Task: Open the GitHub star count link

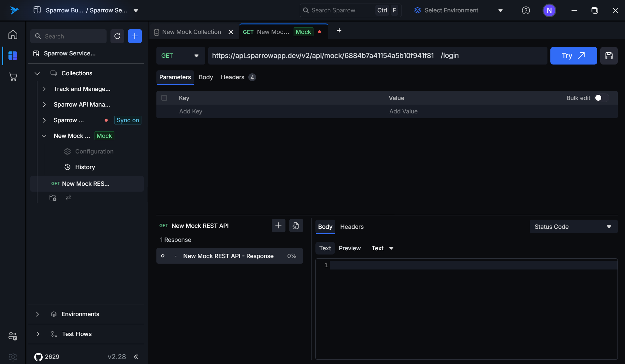Action: coord(47,357)
